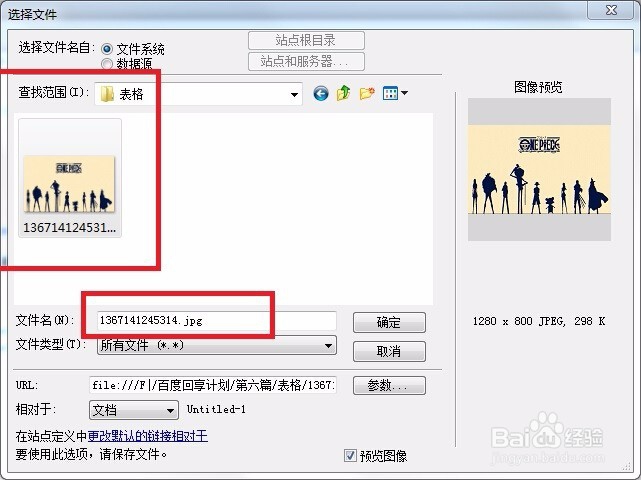This screenshot has height=480, width=641.
Task: Open the 文件类型 dropdown
Action: point(328,346)
